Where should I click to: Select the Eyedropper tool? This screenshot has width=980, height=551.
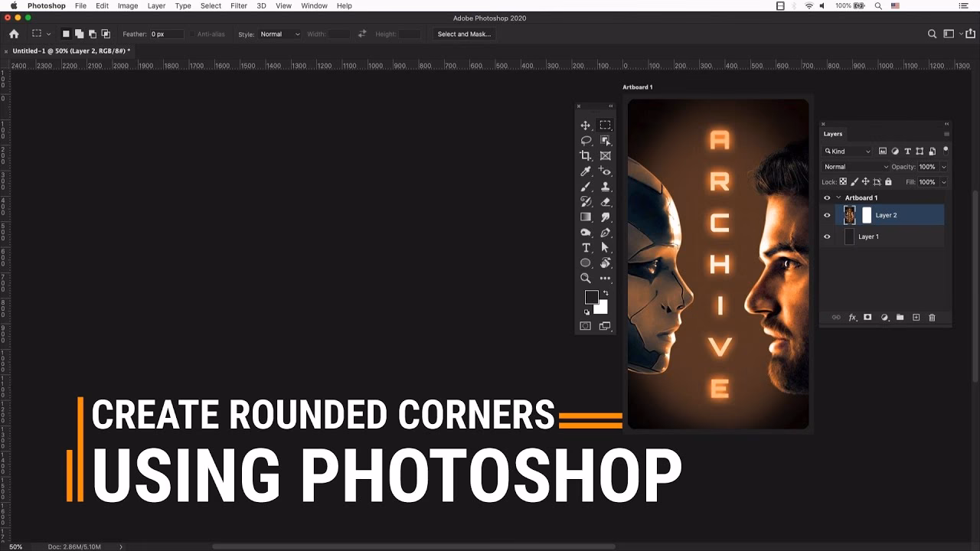click(x=586, y=171)
